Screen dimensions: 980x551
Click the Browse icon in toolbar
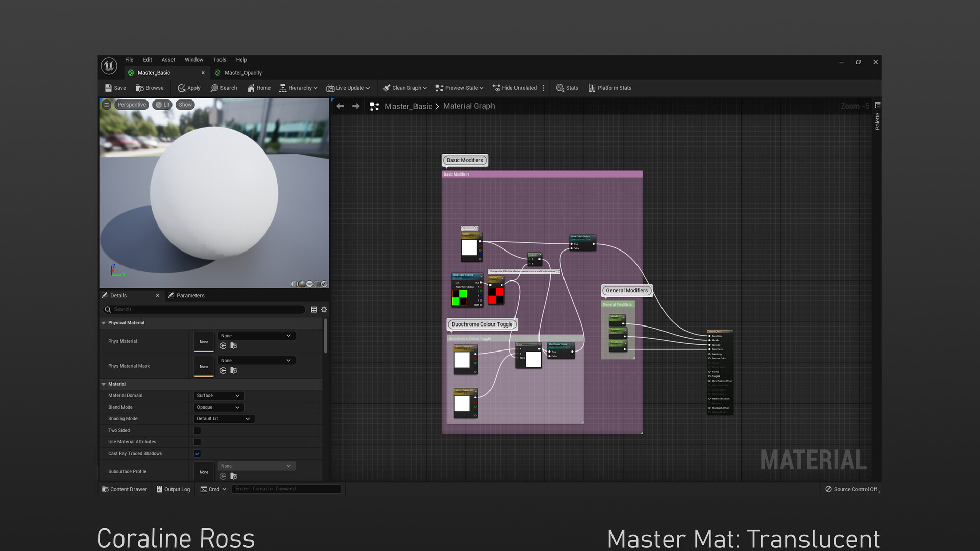click(x=139, y=88)
